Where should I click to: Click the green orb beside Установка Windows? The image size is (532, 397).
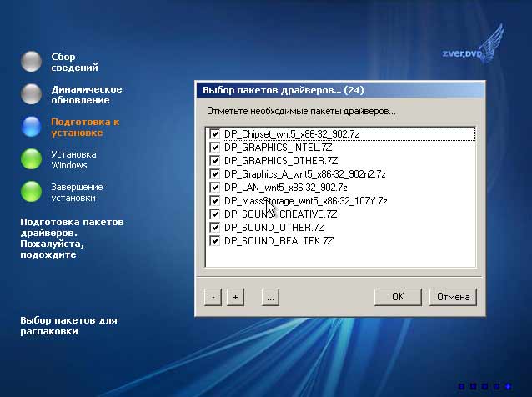click(x=31, y=158)
